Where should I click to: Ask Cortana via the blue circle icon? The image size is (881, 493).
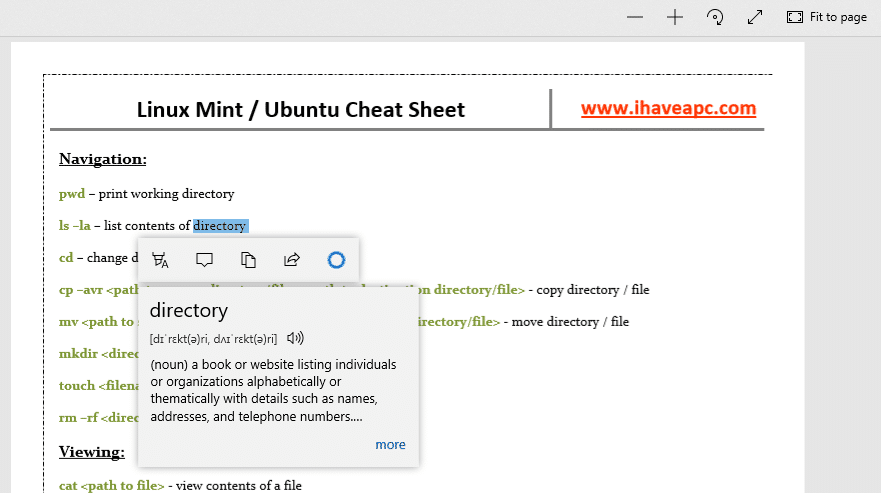click(x=336, y=260)
